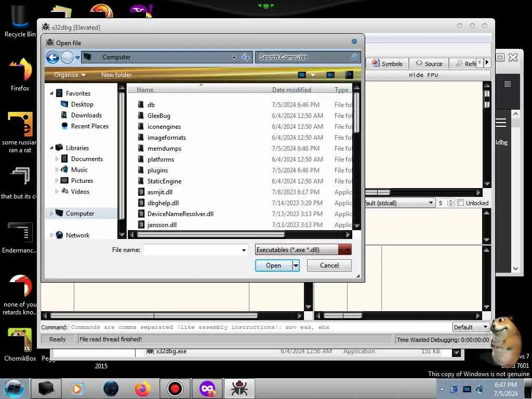Open Recent Places in the sidebar
The width and height of the screenshot is (532, 399).
tap(89, 126)
